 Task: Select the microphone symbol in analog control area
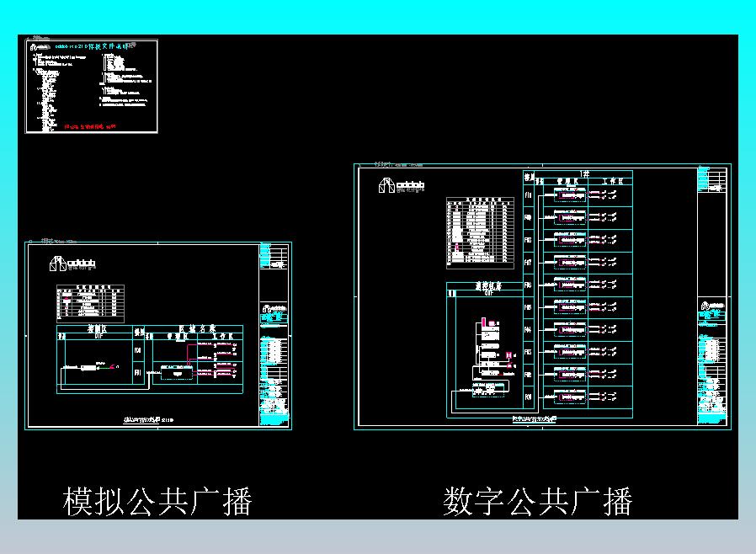(114, 367)
